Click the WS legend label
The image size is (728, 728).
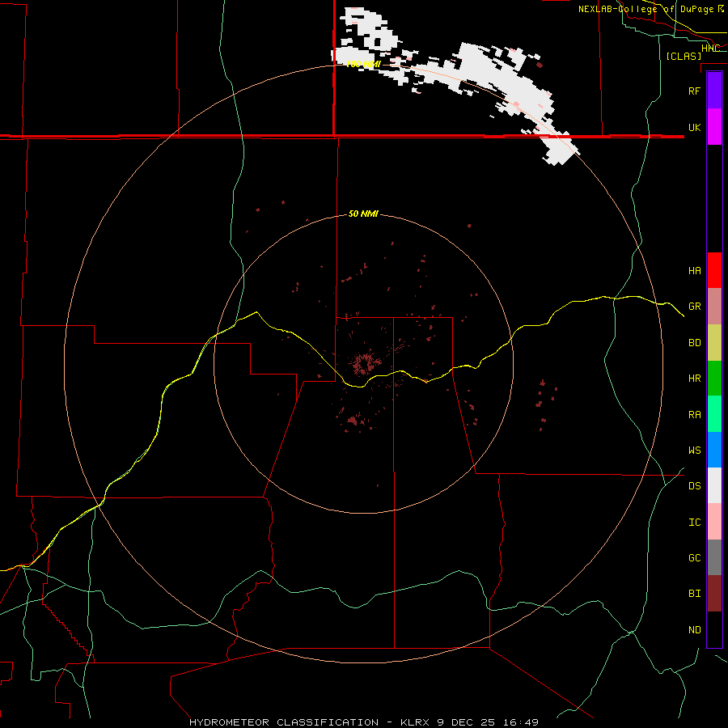click(x=695, y=451)
